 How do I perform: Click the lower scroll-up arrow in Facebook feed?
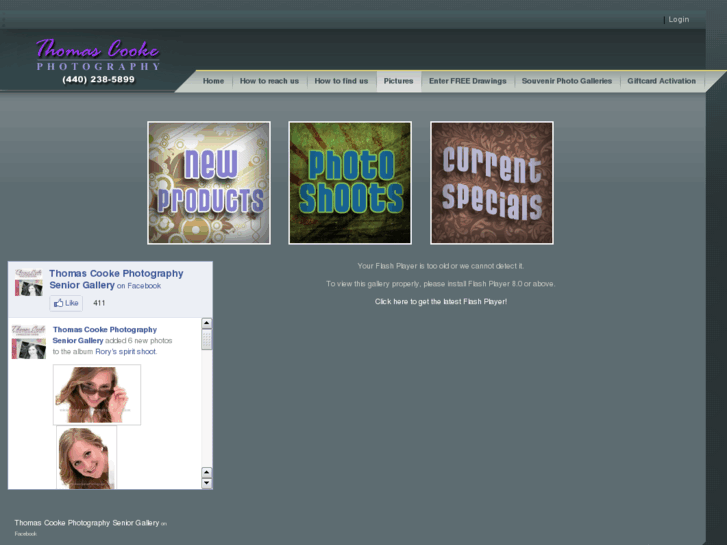207,472
